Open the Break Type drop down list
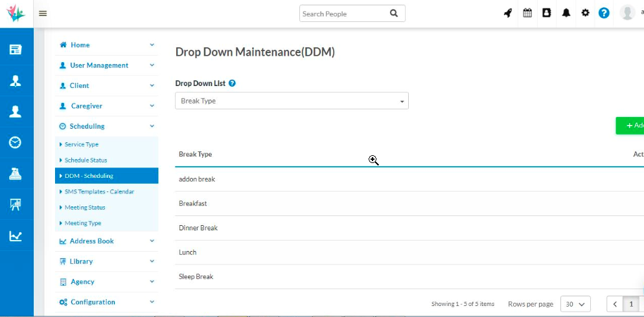Viewport: 644px width, 317px height. tap(292, 101)
